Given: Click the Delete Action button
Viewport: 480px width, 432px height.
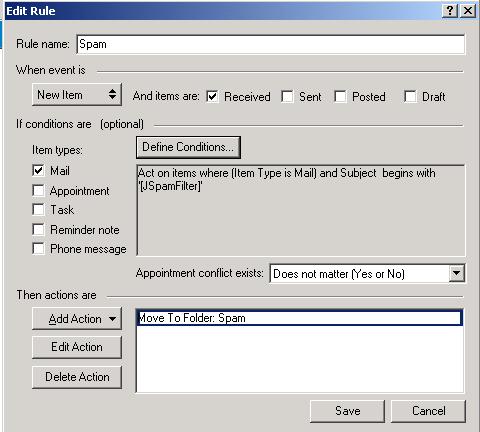Looking at the screenshot, I should tap(77, 377).
